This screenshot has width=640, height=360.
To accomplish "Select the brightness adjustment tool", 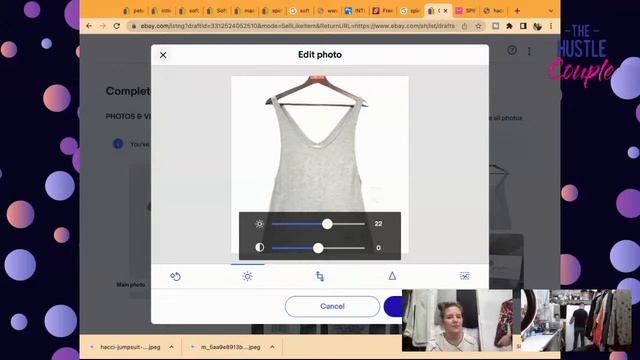I will (247, 276).
